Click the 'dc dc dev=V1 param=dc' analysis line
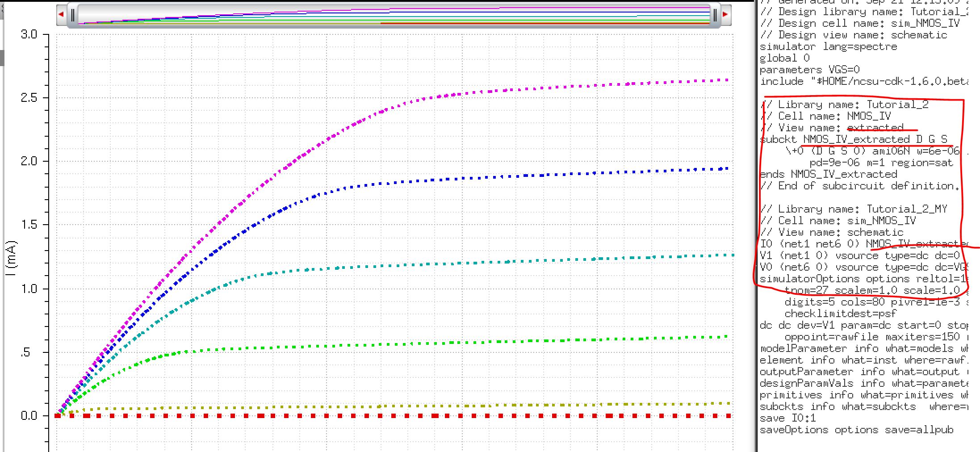The height and width of the screenshot is (452, 980). pos(864,326)
